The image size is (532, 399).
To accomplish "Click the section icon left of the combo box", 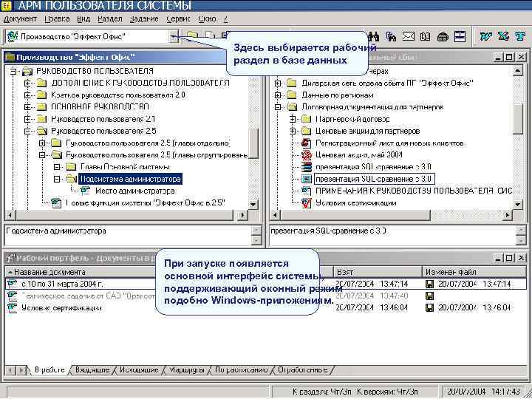I will pyautogui.click(x=13, y=36).
